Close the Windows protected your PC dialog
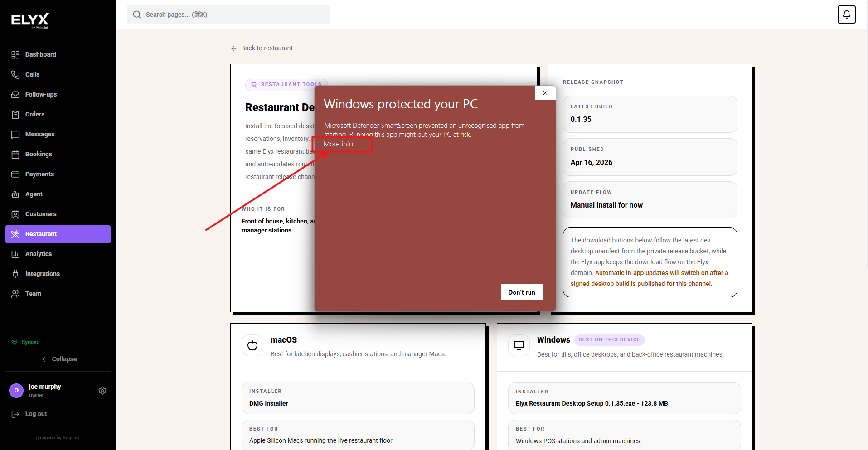The height and width of the screenshot is (450, 868). pyautogui.click(x=545, y=93)
